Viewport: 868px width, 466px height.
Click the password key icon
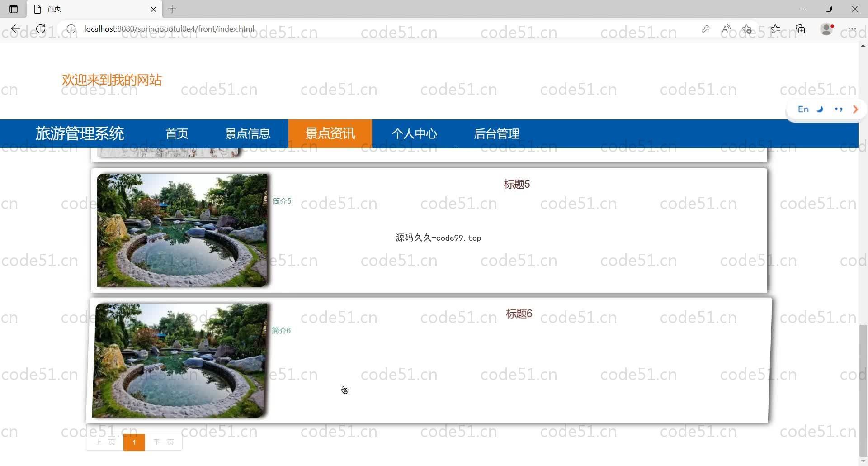(x=705, y=29)
